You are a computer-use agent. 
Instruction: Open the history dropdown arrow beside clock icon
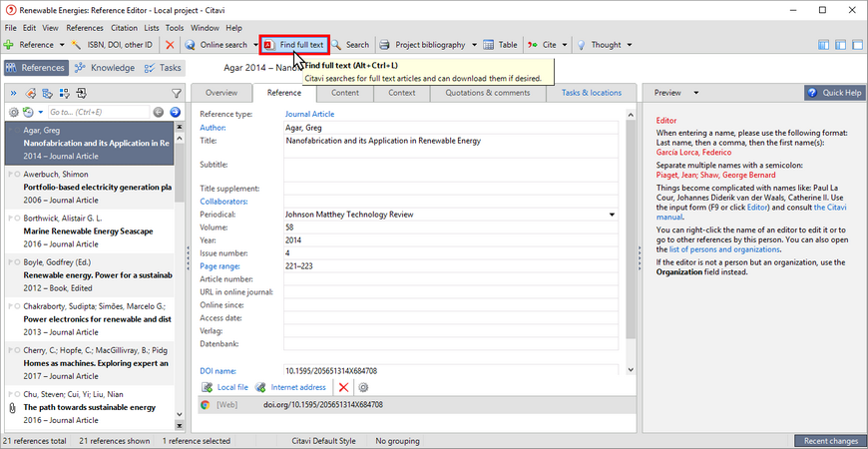[x=41, y=113]
